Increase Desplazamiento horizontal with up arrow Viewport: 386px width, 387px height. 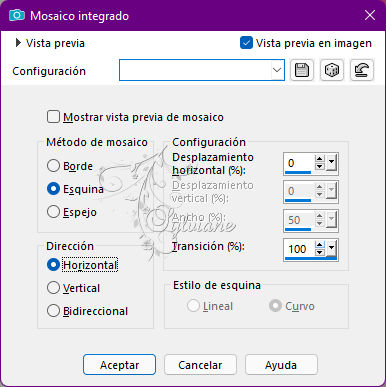click(320, 159)
